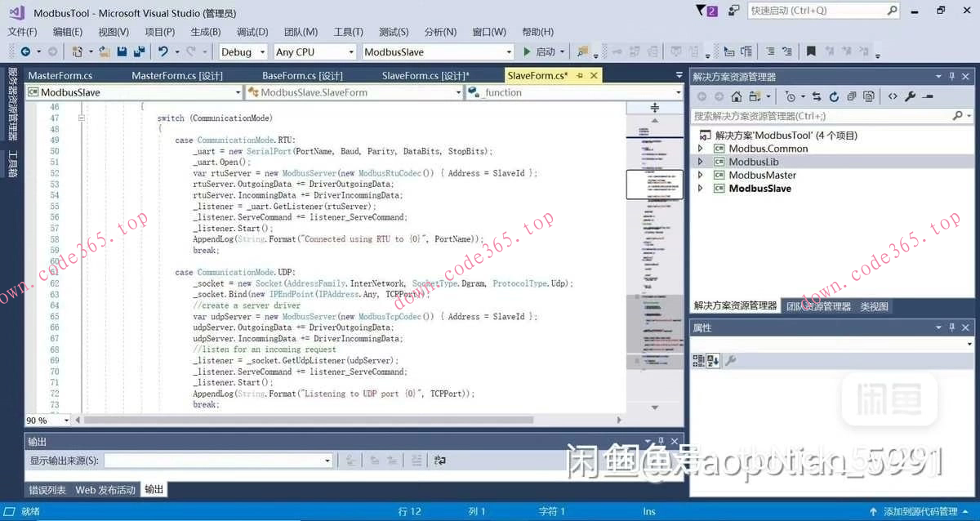Switch to 团队资源管理器 tab
Image resolution: width=980 pixels, height=521 pixels.
(x=818, y=306)
